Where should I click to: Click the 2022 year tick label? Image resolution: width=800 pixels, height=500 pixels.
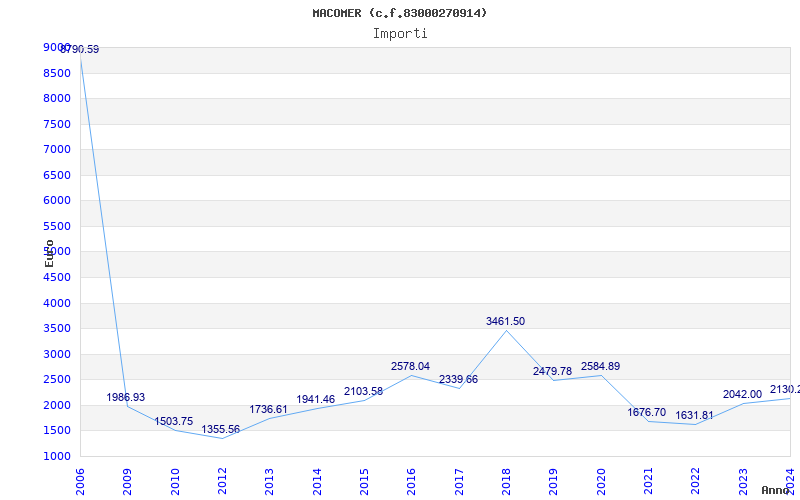[x=695, y=482]
